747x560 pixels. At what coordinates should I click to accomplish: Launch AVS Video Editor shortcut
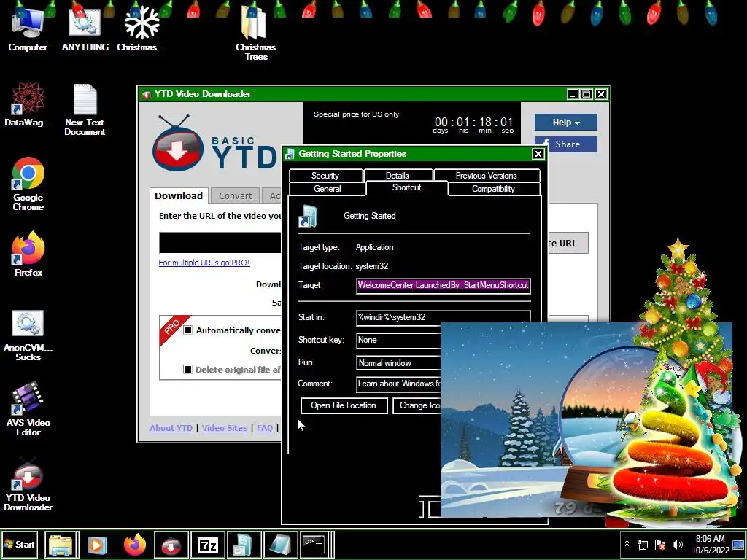[x=28, y=410]
